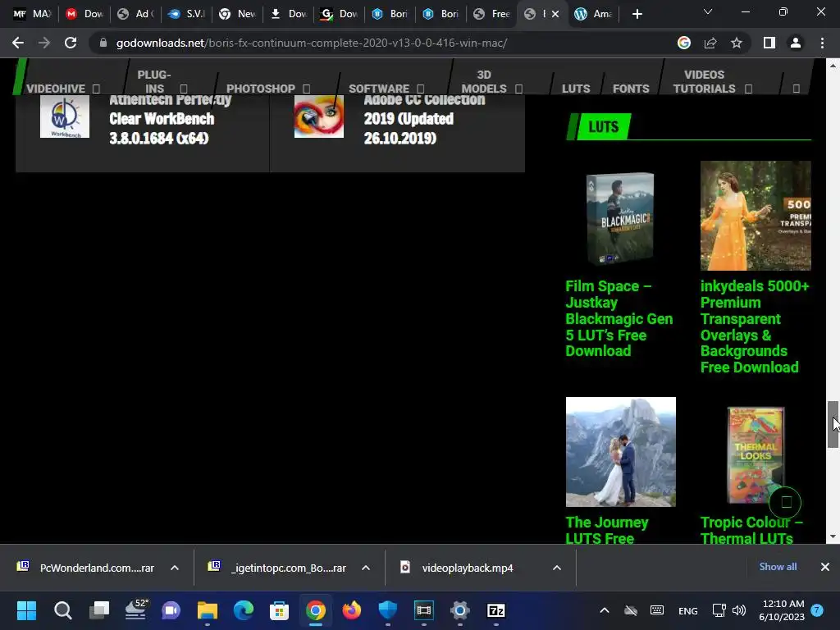Switch to the Free tab
This screenshot has width=840, height=630.
coord(492,14)
